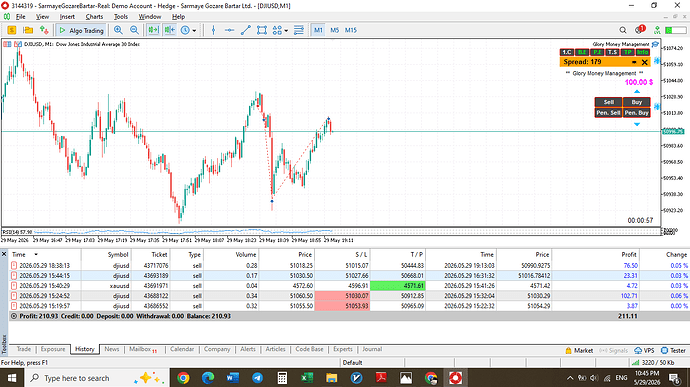The width and height of the screenshot is (690, 387).
Task: Open Excel from the taskbar
Action: click(x=307, y=378)
